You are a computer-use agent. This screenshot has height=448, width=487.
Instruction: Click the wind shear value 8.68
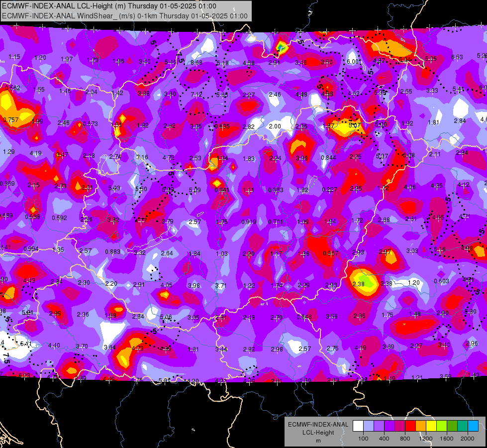(x=196, y=63)
